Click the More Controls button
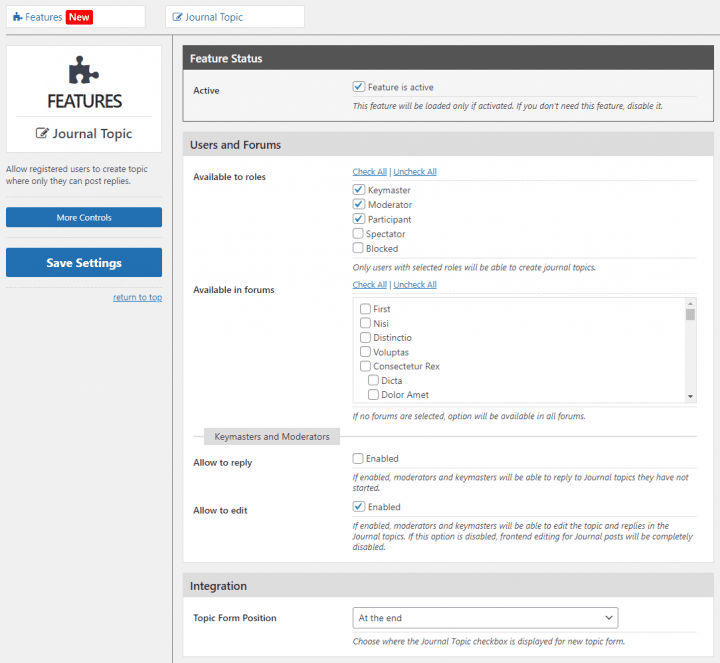720x663 pixels. point(84,217)
